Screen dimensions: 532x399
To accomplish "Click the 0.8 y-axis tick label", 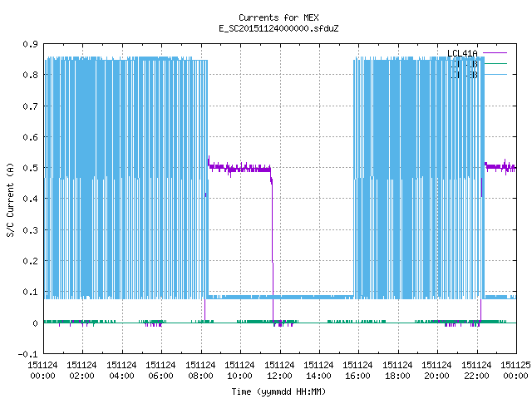I will point(30,75).
